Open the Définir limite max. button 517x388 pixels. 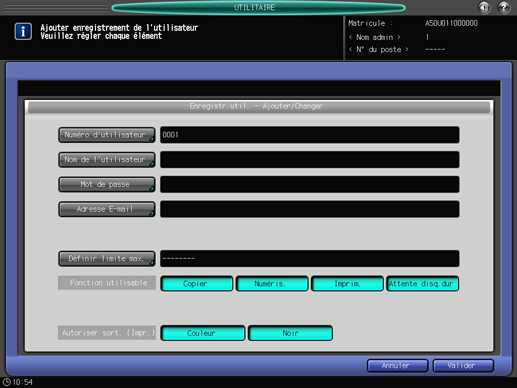(107, 259)
